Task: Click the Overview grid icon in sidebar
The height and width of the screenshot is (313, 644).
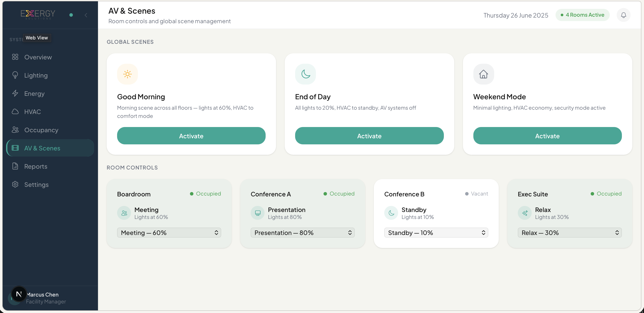Action: (15, 57)
